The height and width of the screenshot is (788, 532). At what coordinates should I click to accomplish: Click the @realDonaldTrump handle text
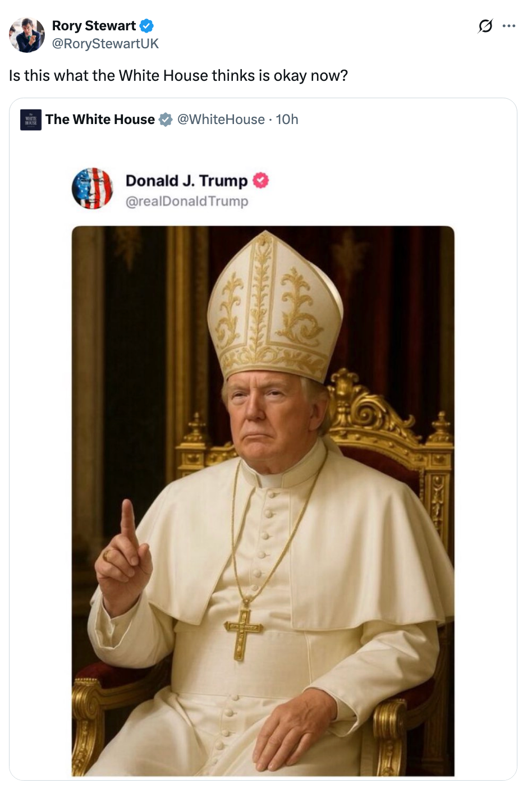187,201
